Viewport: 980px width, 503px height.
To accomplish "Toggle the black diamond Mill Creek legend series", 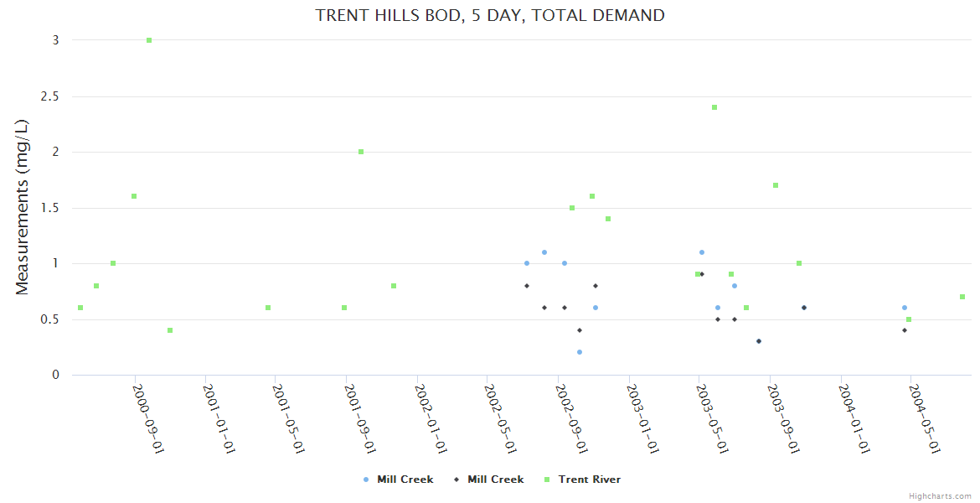I will click(495, 480).
